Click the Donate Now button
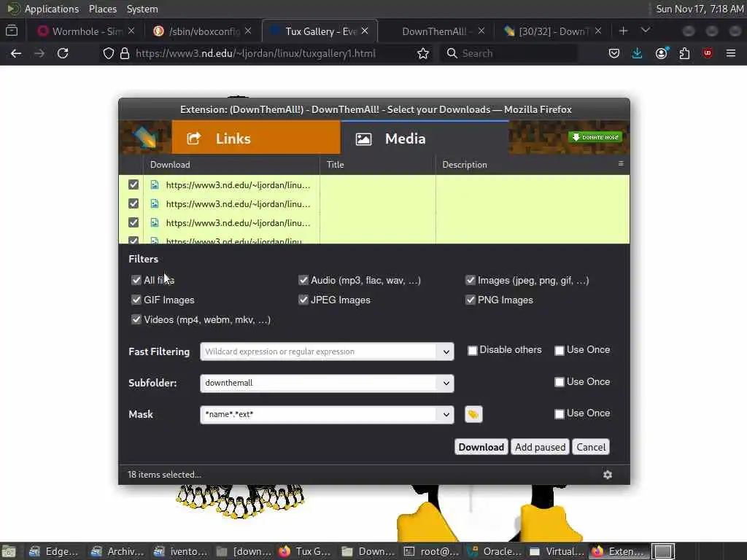 (595, 137)
